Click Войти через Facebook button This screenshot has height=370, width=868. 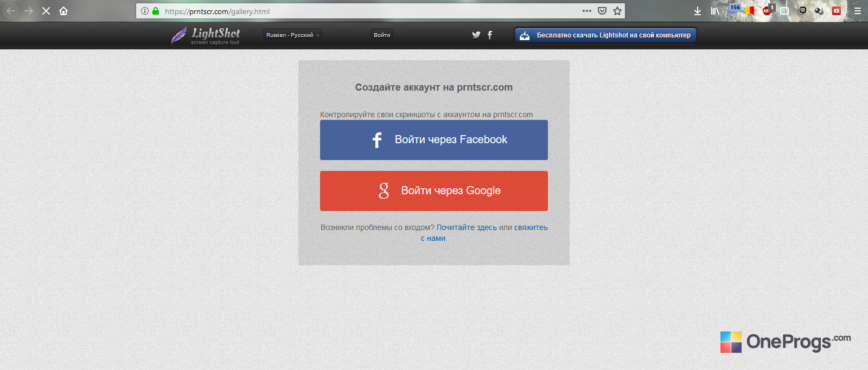(x=434, y=140)
